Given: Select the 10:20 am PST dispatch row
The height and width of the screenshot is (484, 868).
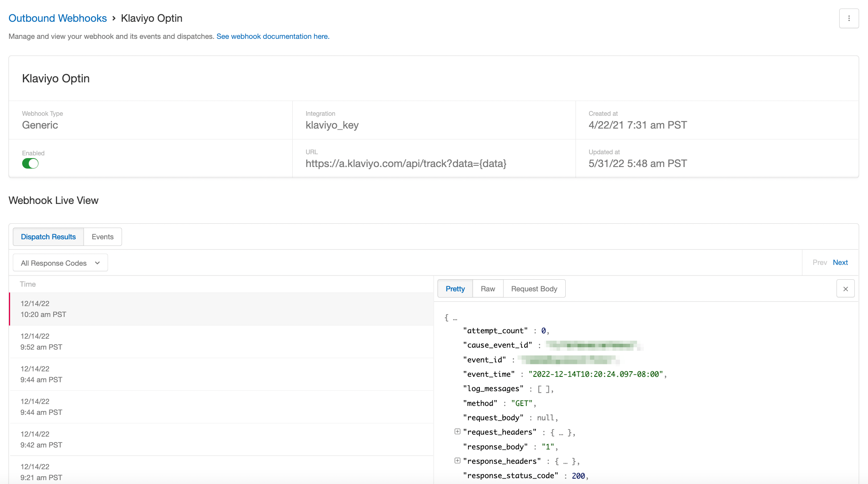Looking at the screenshot, I should pyautogui.click(x=221, y=309).
